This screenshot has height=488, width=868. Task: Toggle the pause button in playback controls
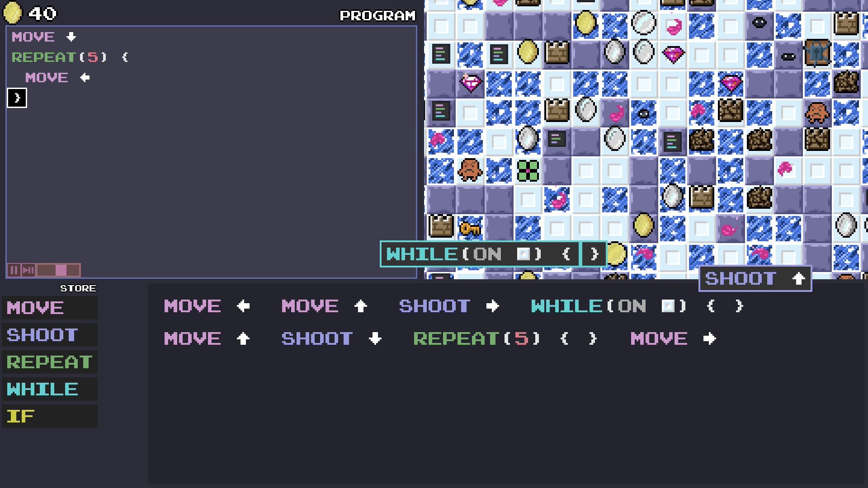click(13, 270)
